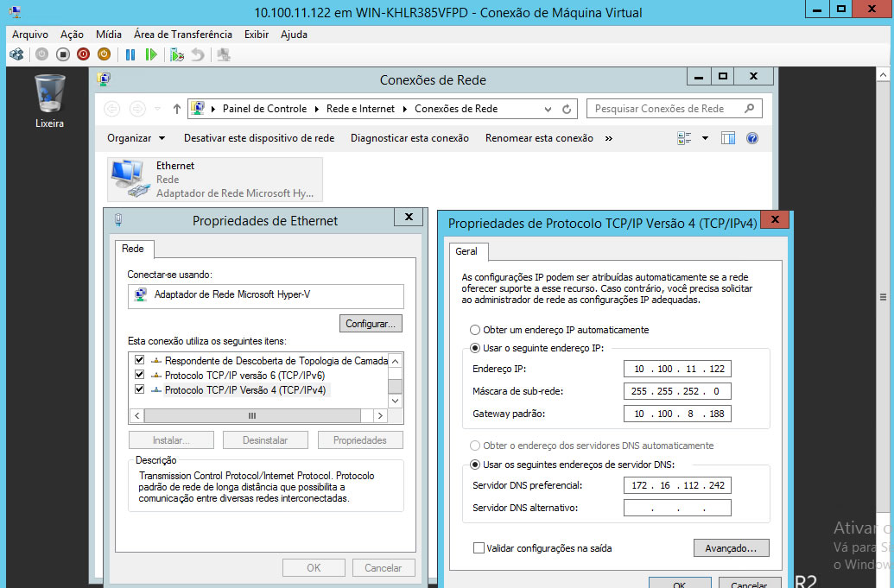Open the Mídia menu

(109, 34)
